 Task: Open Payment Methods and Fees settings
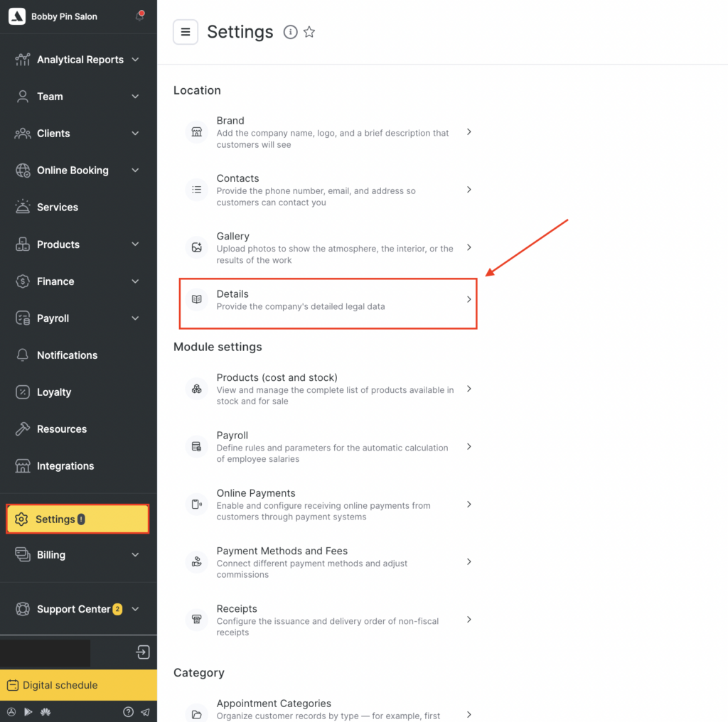click(328, 562)
